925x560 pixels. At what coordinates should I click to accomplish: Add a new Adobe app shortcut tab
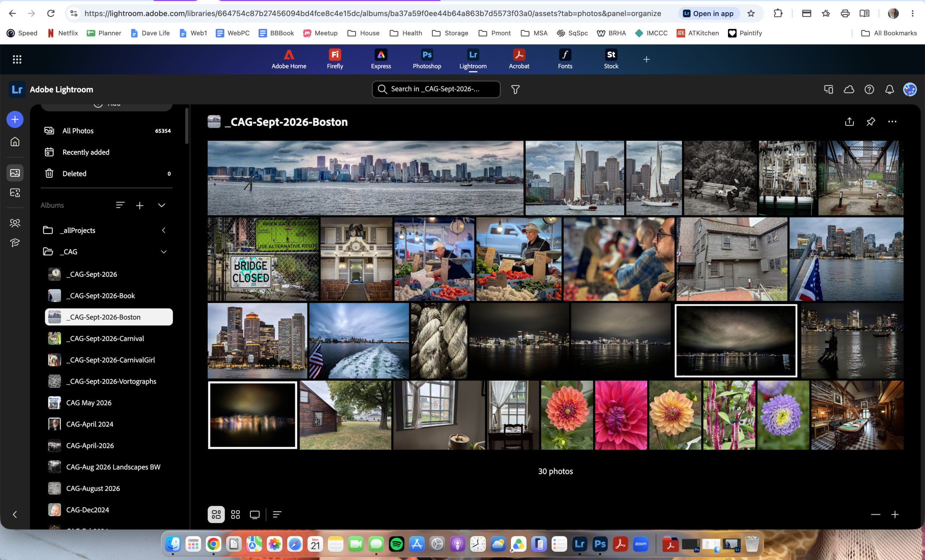tap(646, 59)
